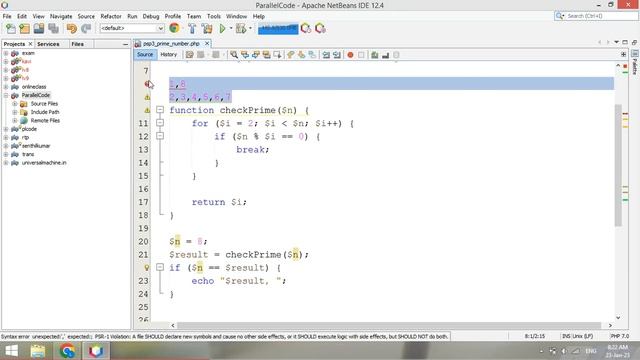Open the Debug menu
Image resolution: width=640 pixels, height=360 pixels.
click(x=151, y=16)
